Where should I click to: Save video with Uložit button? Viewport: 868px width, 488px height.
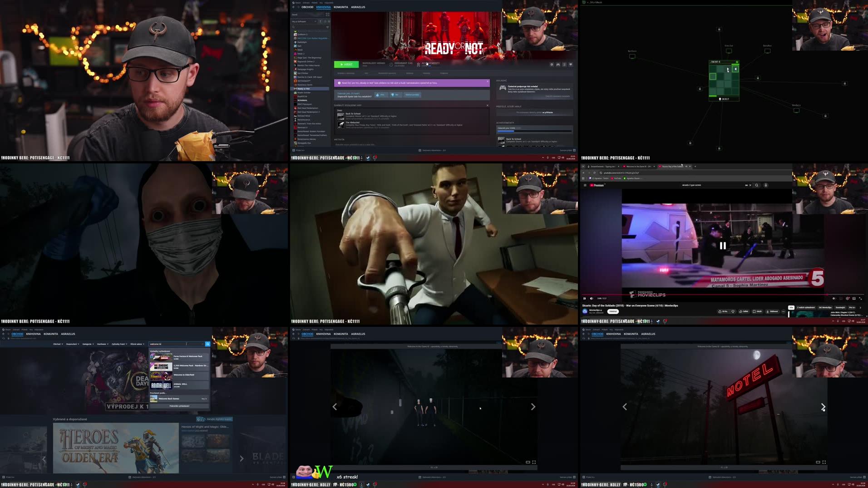coord(757,311)
